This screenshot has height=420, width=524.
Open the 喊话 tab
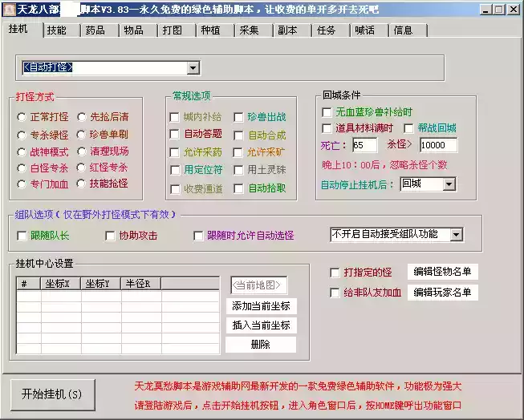pos(369,30)
